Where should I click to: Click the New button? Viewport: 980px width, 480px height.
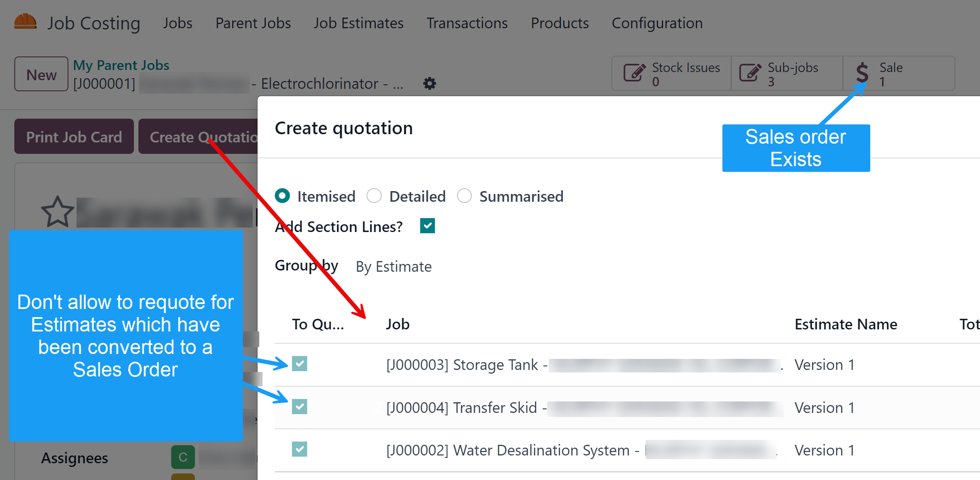point(41,74)
